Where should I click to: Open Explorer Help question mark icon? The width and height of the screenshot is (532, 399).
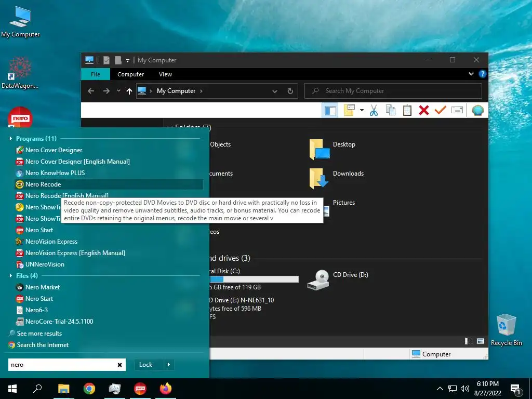482,74
